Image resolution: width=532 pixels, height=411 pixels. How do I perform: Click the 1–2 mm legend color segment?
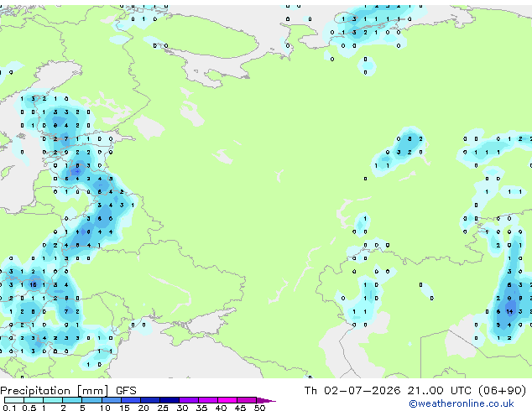coord(53,400)
